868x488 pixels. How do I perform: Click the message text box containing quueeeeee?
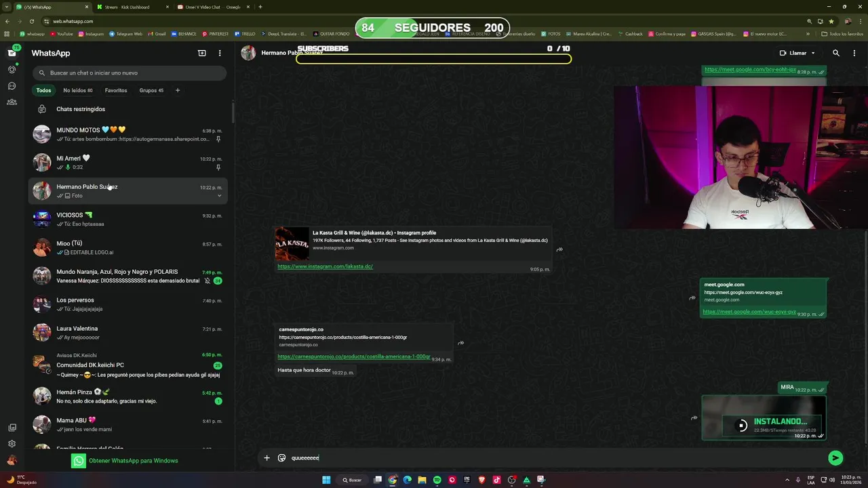click(556, 457)
